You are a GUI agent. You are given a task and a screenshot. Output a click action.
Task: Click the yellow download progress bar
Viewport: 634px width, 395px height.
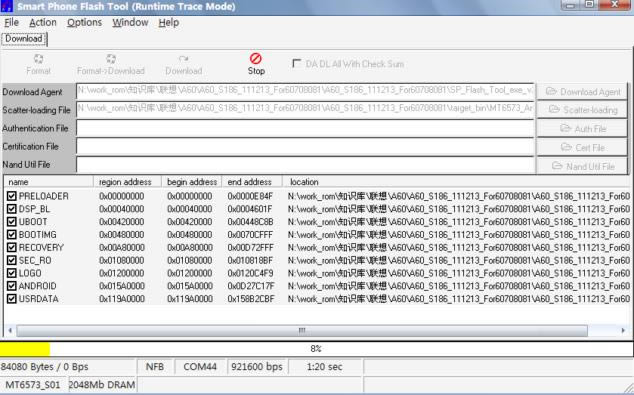25,349
